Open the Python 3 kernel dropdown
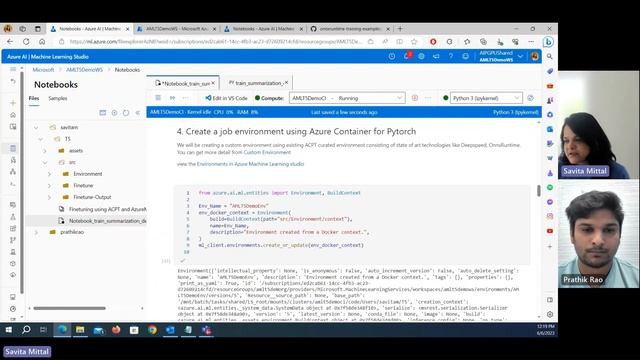640x360 pixels. point(486,98)
